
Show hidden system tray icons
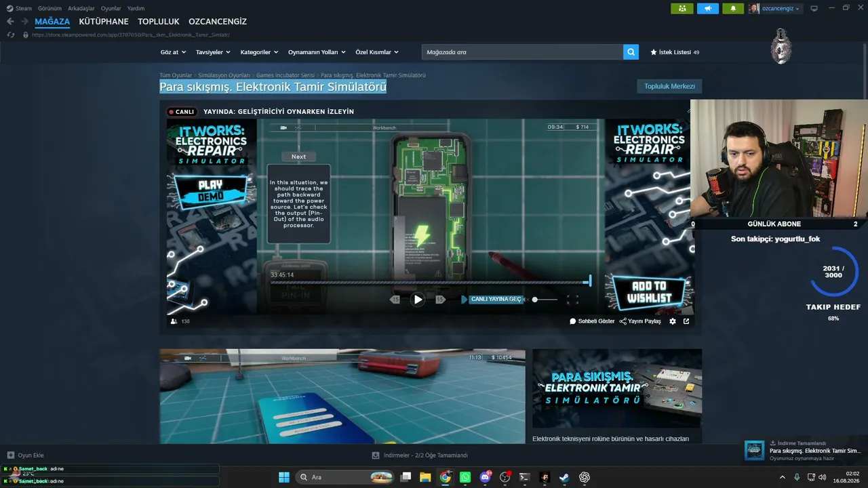[782, 477]
